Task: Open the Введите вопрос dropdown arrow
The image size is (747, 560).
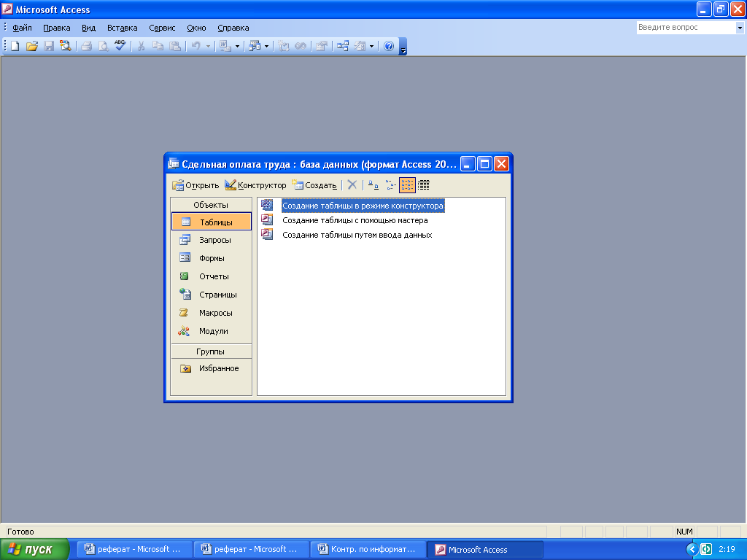Action: coord(740,28)
